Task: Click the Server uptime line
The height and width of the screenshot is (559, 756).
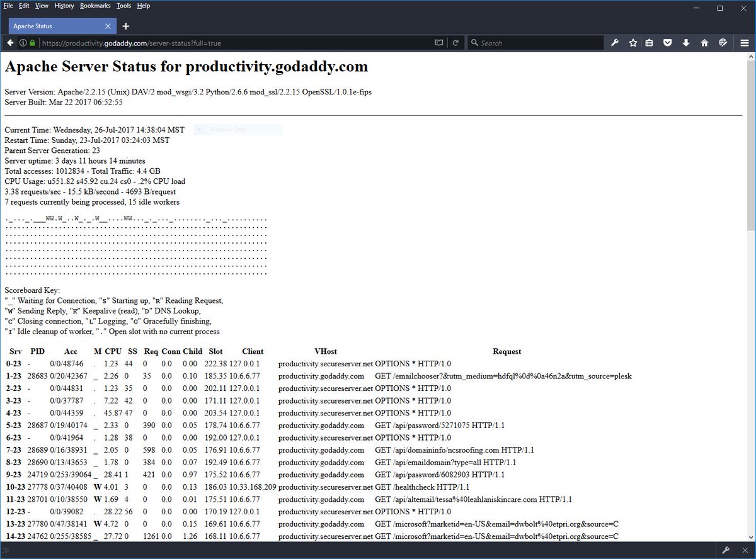Action: click(x=75, y=161)
